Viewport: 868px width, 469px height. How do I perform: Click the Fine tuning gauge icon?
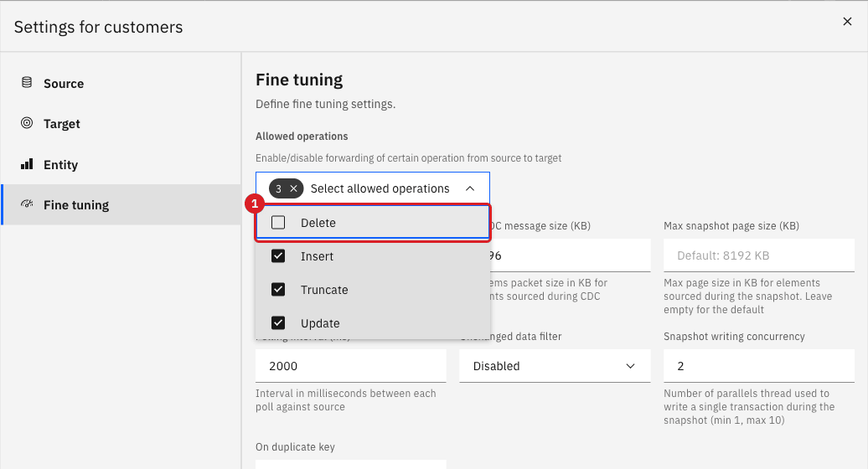coord(27,204)
